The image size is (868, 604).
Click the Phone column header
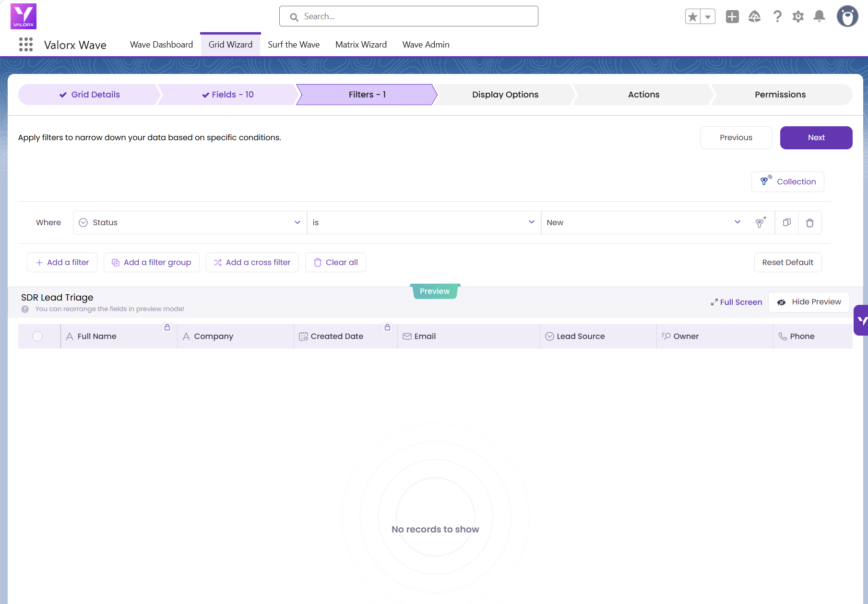click(x=813, y=337)
